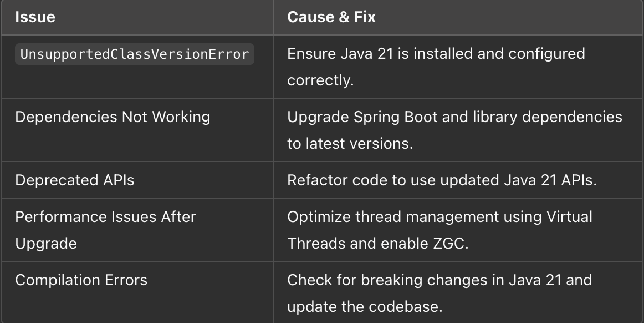Click Virtual in the thread management fix
The width and height of the screenshot is (644, 323).
coord(569,217)
